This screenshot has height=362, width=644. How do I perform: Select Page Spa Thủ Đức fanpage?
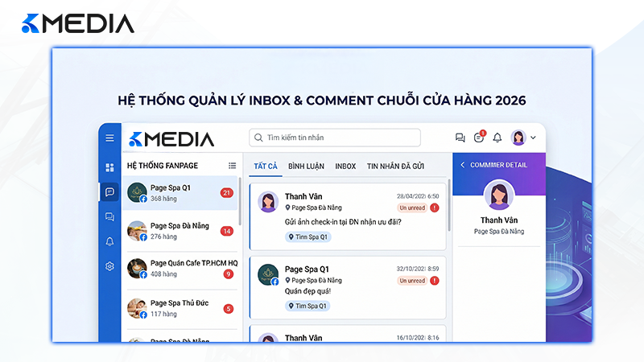(x=180, y=308)
